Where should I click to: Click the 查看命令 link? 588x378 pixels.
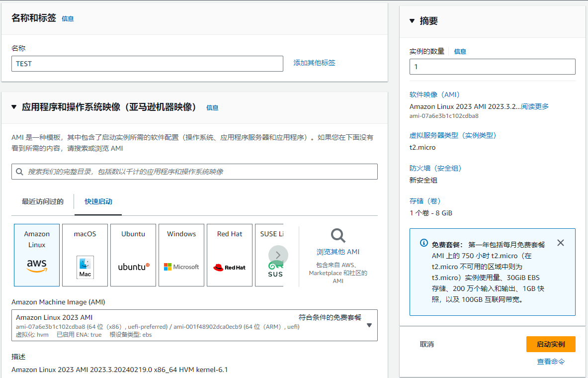pyautogui.click(x=551, y=362)
